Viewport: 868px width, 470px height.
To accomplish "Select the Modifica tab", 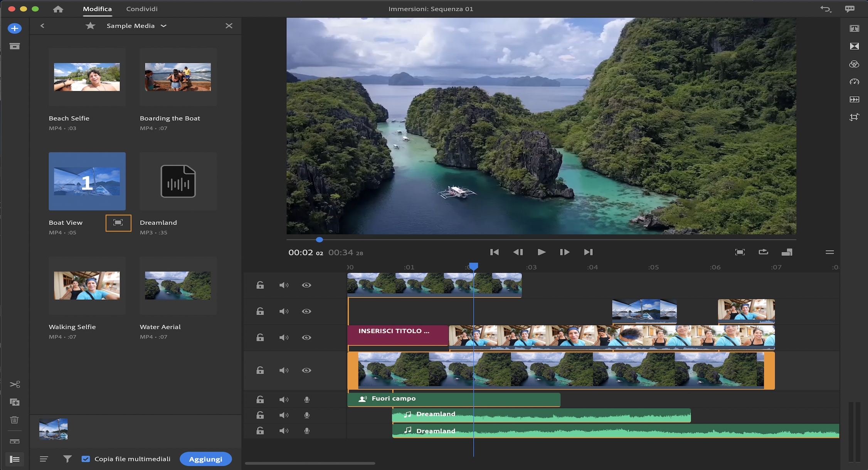I will pyautogui.click(x=97, y=9).
